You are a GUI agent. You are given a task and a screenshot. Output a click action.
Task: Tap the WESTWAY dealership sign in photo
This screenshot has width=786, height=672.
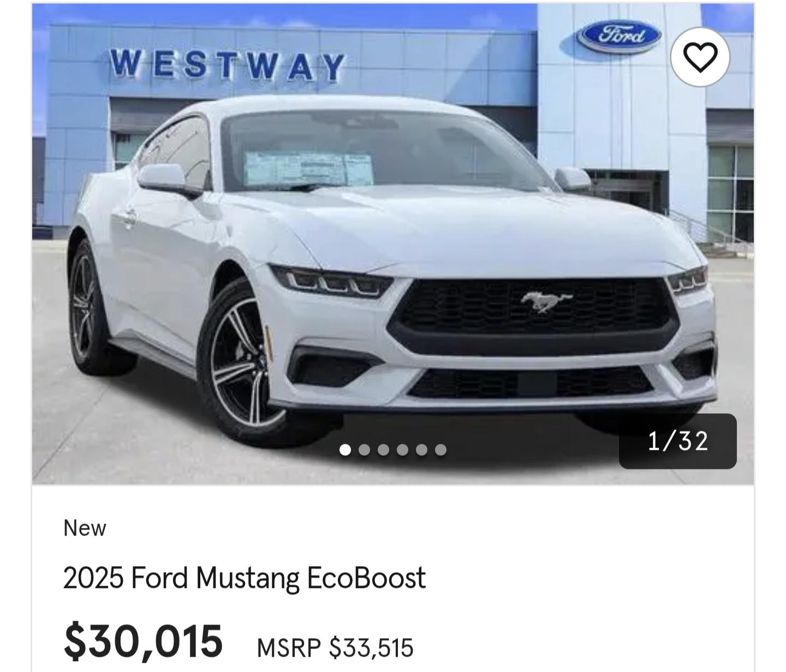228,64
